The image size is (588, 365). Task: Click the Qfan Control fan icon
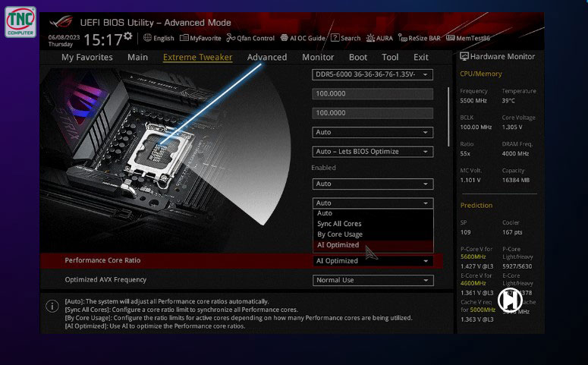(x=231, y=38)
